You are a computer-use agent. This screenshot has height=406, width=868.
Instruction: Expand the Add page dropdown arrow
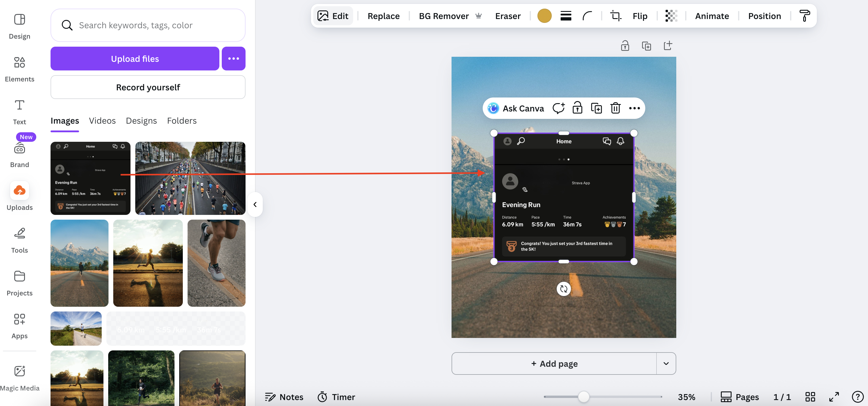666,363
